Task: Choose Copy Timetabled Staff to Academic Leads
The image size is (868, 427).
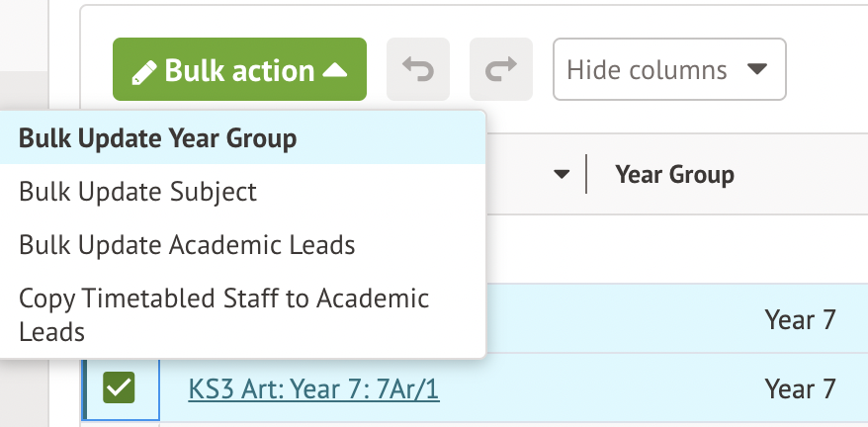Action: pos(223,314)
